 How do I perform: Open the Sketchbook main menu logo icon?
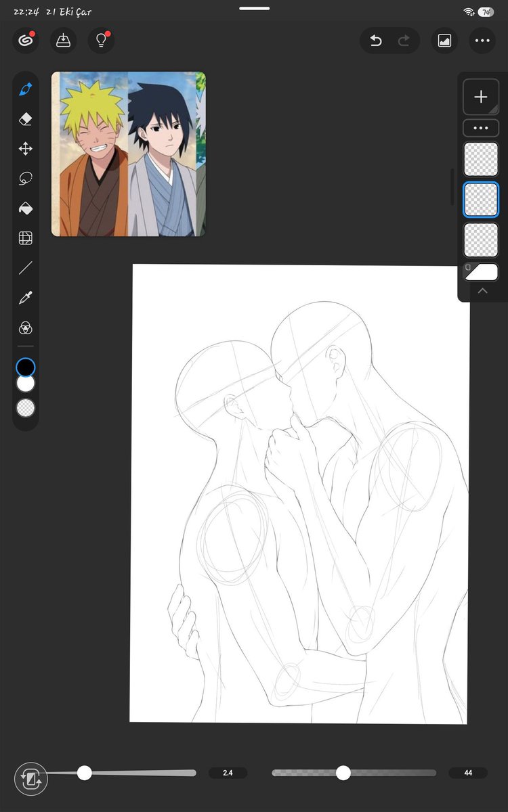pyautogui.click(x=26, y=41)
